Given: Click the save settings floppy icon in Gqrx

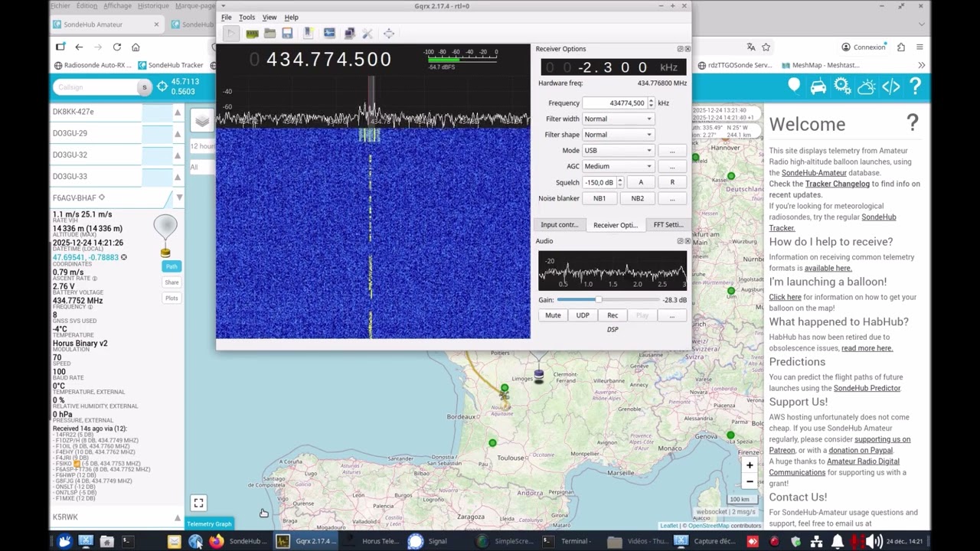Looking at the screenshot, I should click(x=287, y=33).
